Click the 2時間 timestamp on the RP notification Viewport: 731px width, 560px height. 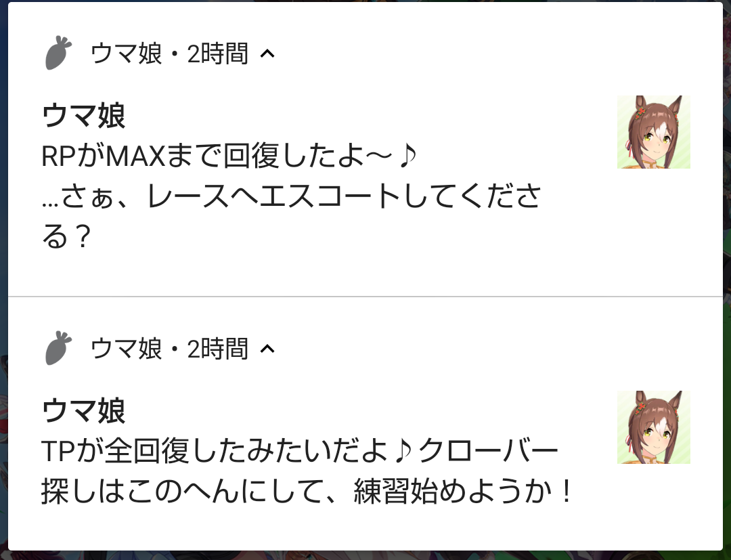[217, 53]
